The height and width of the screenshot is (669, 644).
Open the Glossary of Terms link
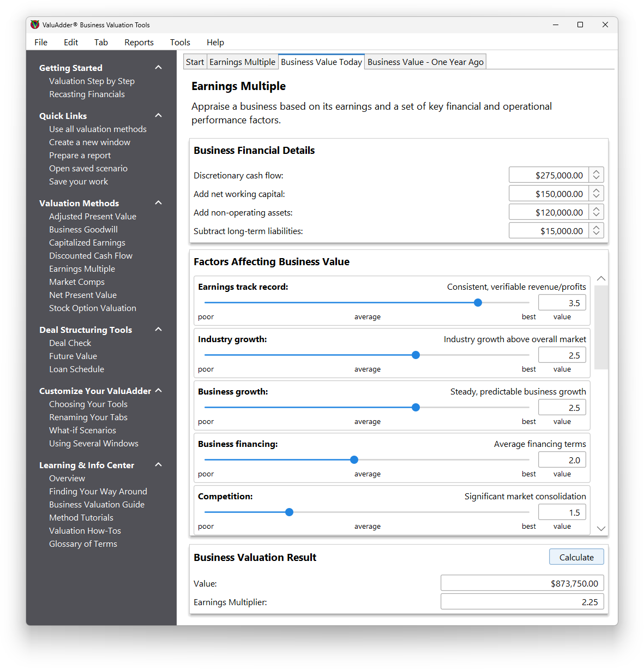pyautogui.click(x=83, y=544)
